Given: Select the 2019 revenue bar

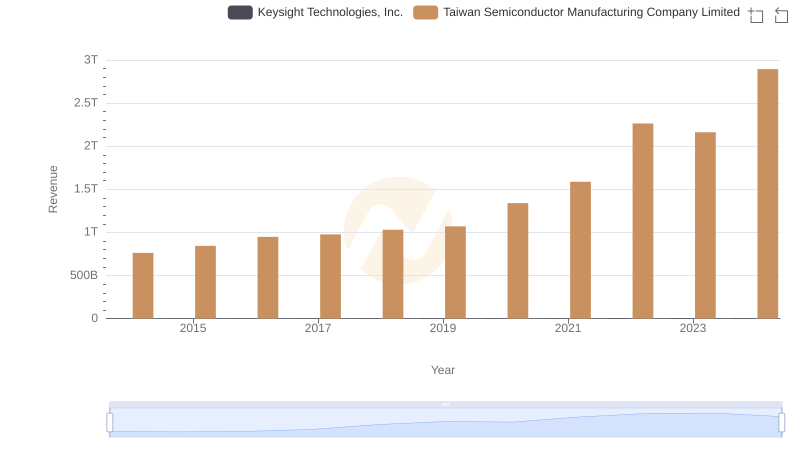Looking at the screenshot, I should click(455, 272).
